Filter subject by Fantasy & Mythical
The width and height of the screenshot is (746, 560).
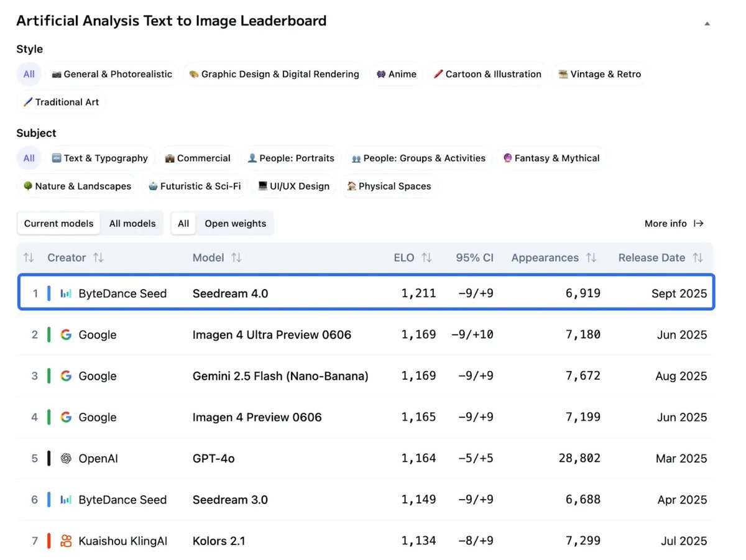point(551,158)
